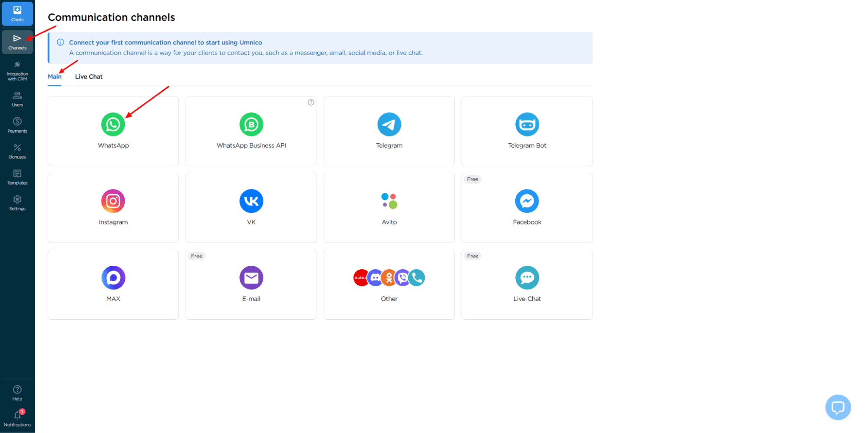Click the Live-Chat channel icon

click(527, 278)
